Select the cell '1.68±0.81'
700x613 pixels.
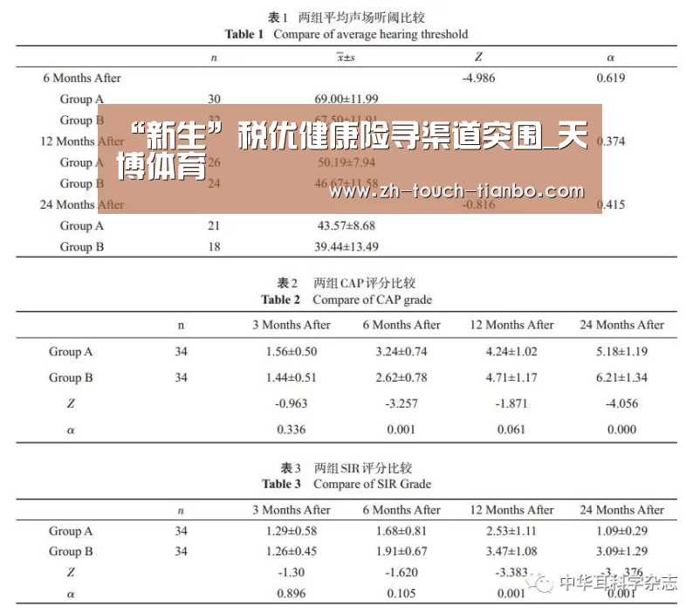coord(401,531)
